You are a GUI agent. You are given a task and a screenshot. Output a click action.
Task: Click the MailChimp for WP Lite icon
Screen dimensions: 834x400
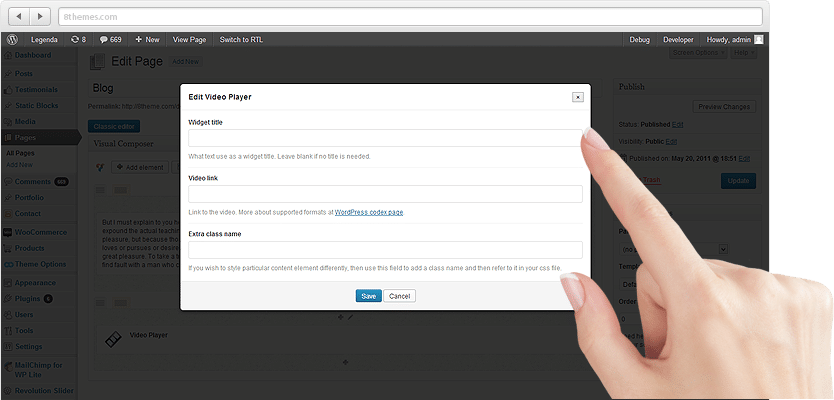click(7, 366)
